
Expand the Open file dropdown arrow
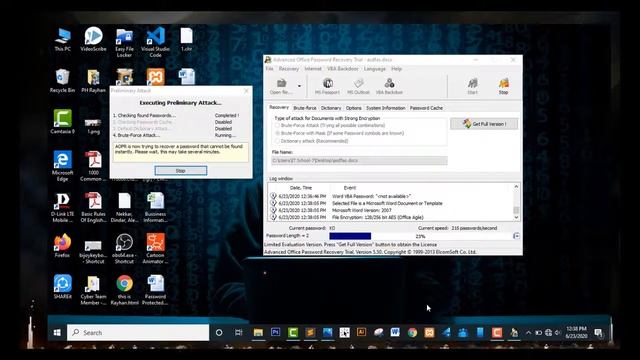(x=299, y=86)
